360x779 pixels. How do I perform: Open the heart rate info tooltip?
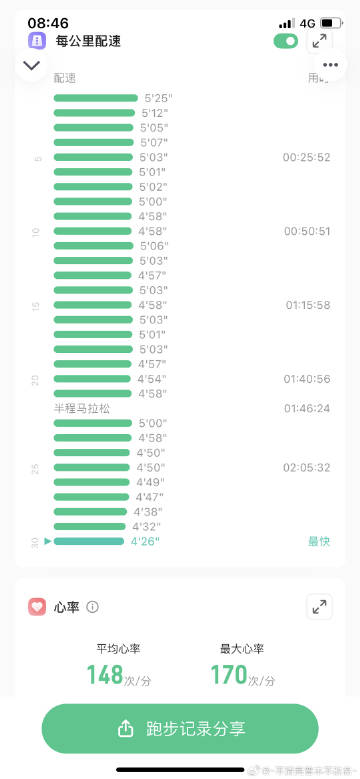(92, 607)
